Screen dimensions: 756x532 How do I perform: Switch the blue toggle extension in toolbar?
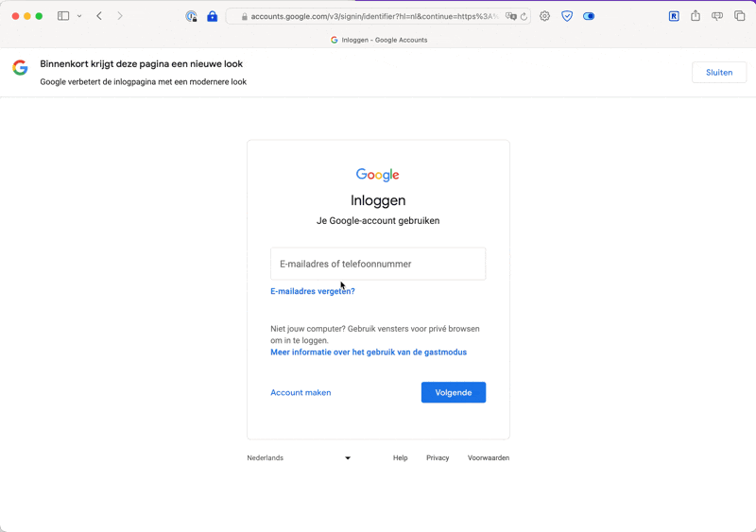(x=589, y=16)
